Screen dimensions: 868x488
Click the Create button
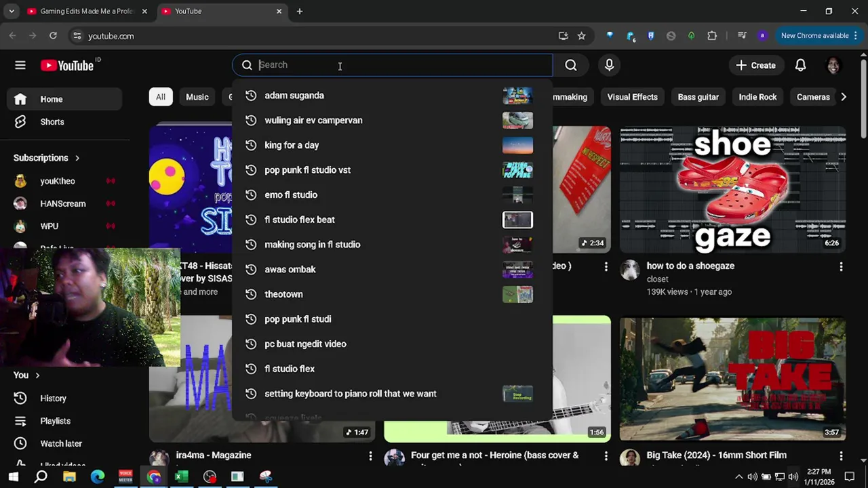(x=756, y=65)
